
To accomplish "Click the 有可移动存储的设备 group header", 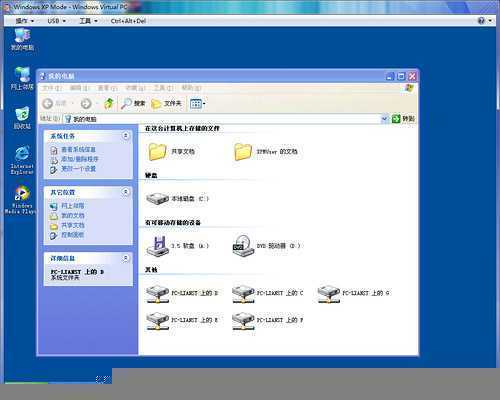I will click(x=173, y=222).
